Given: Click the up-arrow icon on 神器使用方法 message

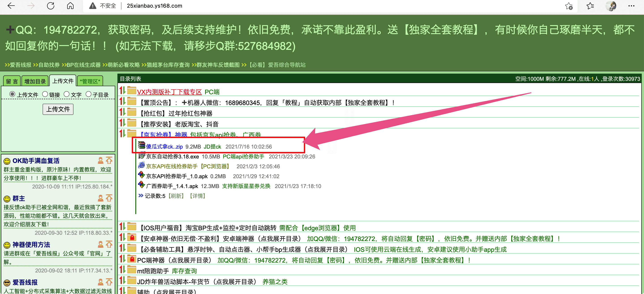Looking at the screenshot, I should [109, 244].
